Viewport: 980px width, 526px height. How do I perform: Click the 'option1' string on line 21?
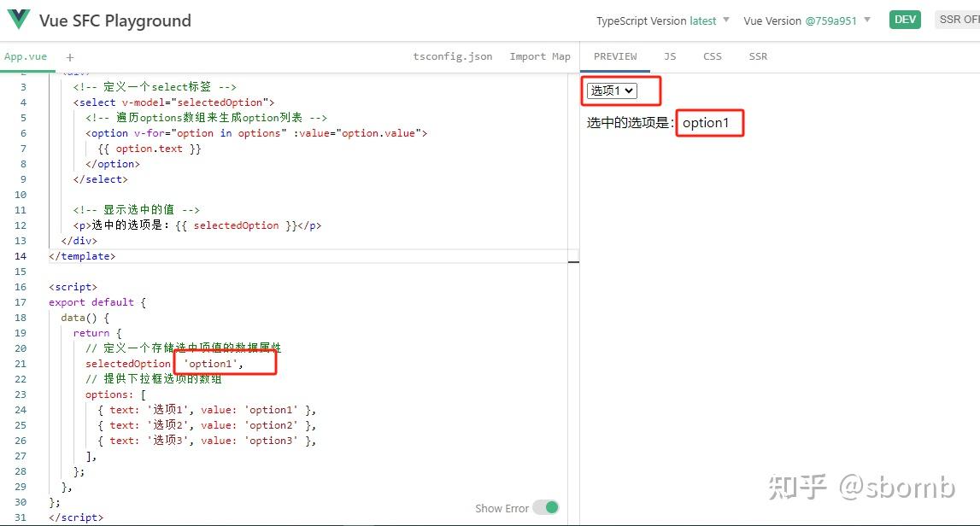coord(211,364)
